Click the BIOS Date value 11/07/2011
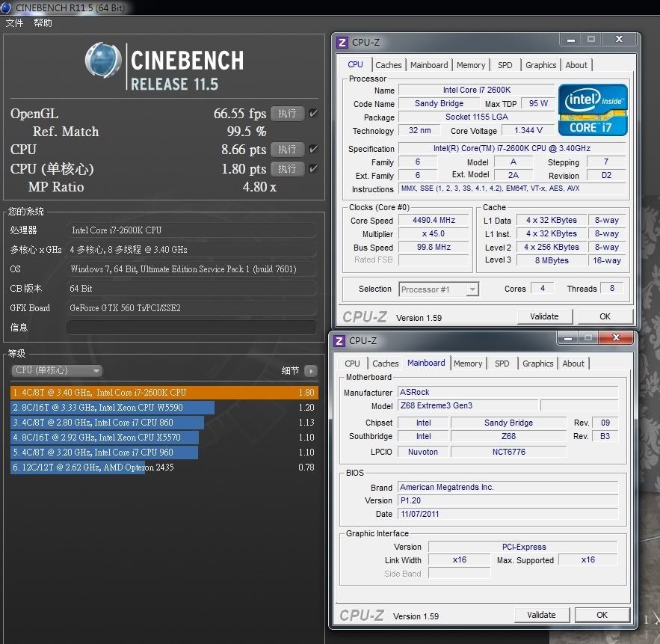 pyautogui.click(x=508, y=514)
